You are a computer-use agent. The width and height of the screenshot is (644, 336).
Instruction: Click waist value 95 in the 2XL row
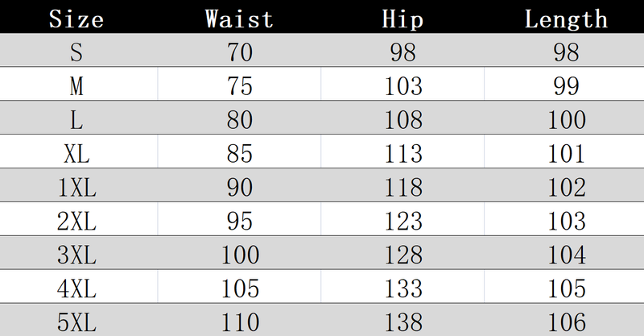click(x=240, y=220)
